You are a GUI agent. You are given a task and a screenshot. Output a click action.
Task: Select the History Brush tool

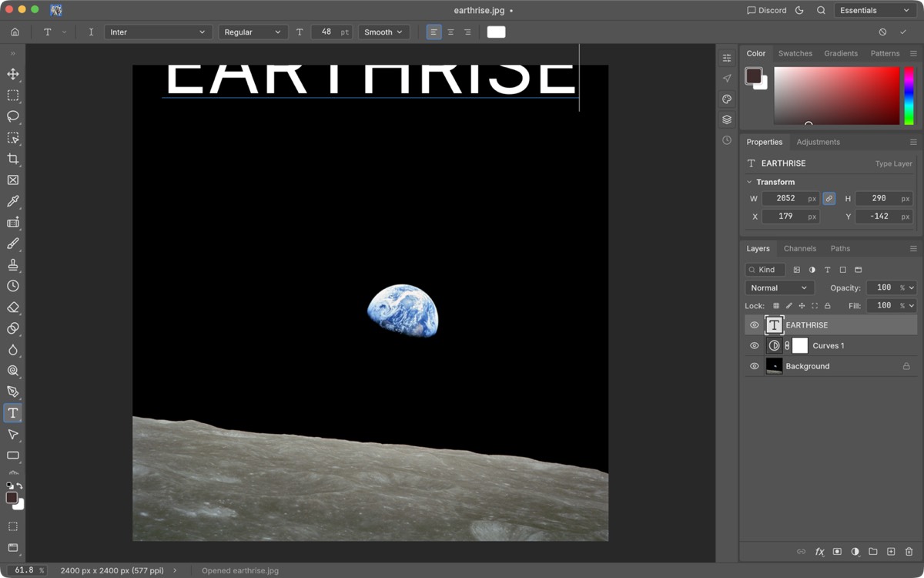click(x=13, y=286)
